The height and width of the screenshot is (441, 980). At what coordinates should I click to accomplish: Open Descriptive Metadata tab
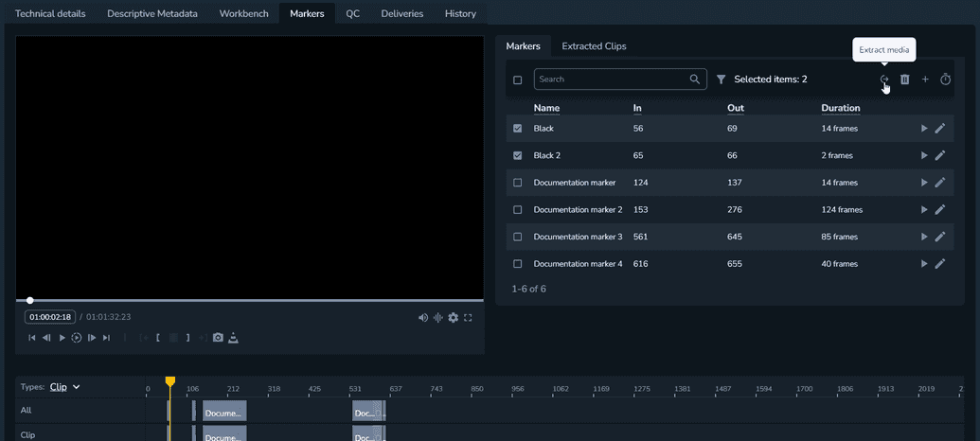click(152, 13)
